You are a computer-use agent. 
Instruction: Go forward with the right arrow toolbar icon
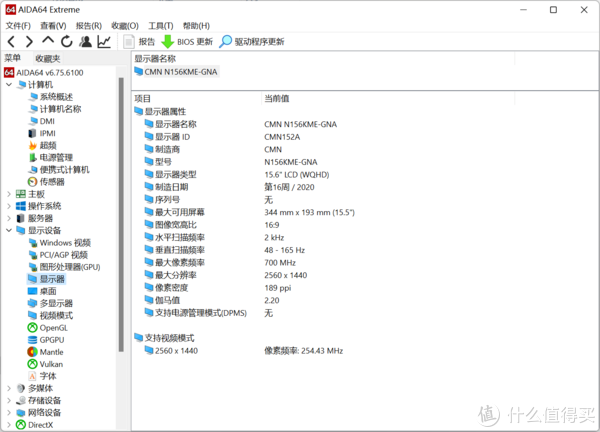[x=29, y=41]
